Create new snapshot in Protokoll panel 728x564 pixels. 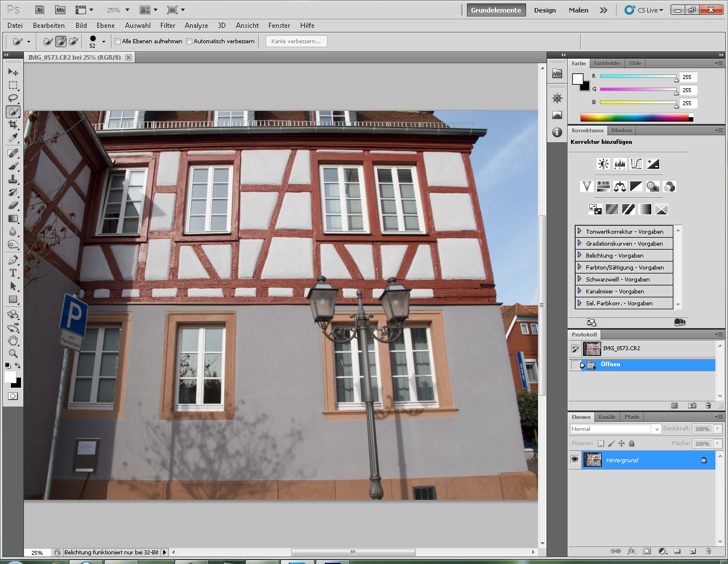click(x=692, y=405)
